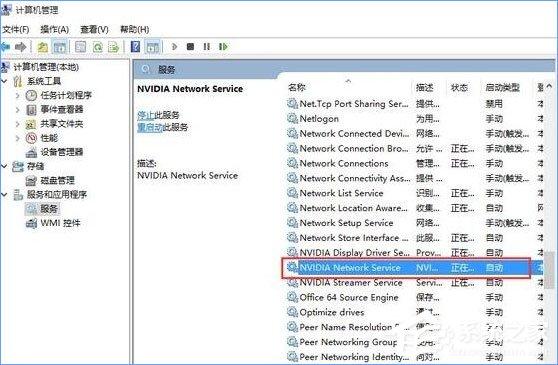
Task: Open help via the question mark icon
Action: coord(135,47)
